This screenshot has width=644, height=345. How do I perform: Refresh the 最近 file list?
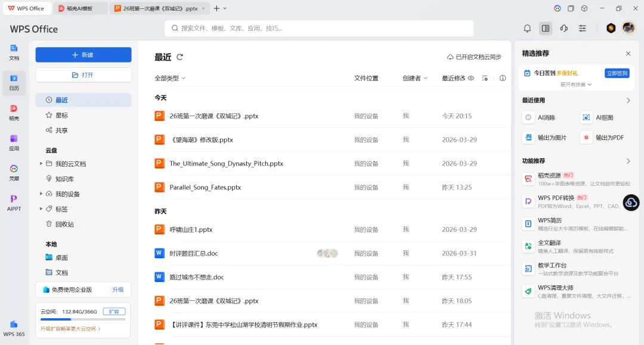point(180,57)
